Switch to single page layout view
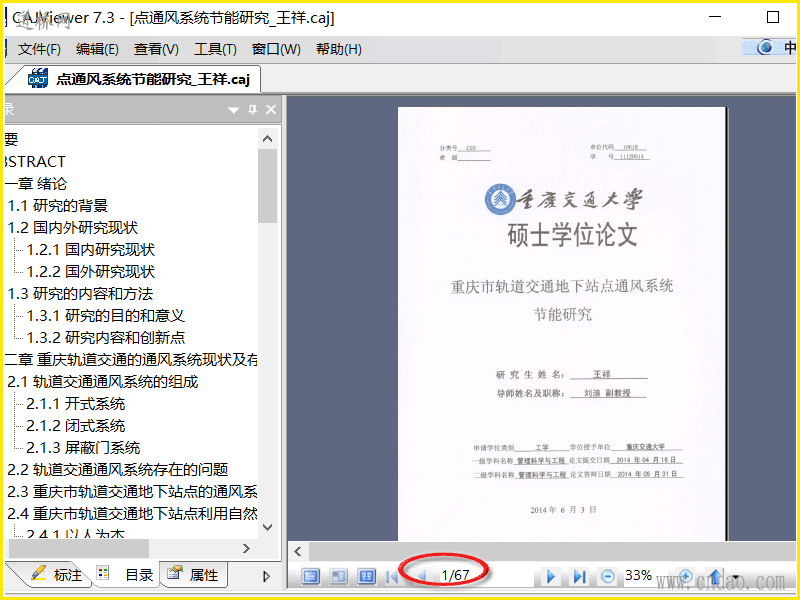The width and height of the screenshot is (800, 600). [x=311, y=577]
